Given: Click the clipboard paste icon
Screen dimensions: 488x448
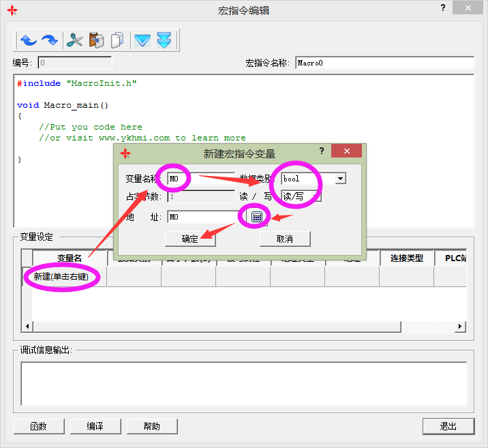Looking at the screenshot, I should 96,40.
